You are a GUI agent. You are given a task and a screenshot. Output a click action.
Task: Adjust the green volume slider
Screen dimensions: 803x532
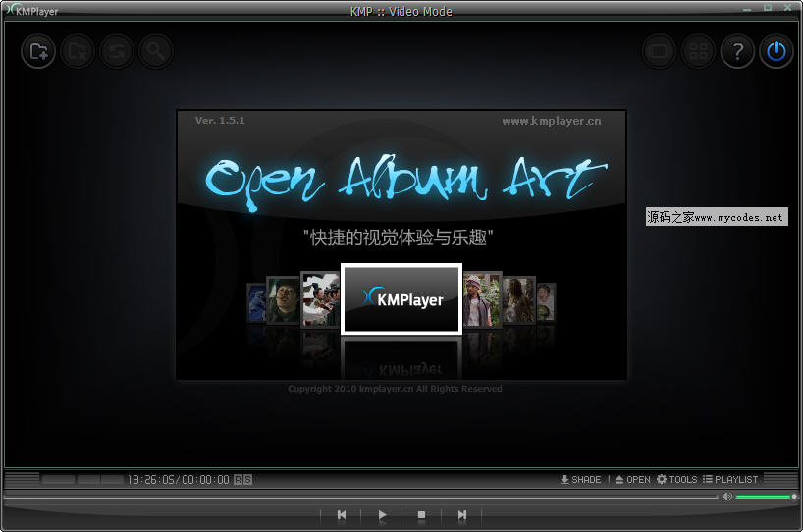[x=766, y=496]
